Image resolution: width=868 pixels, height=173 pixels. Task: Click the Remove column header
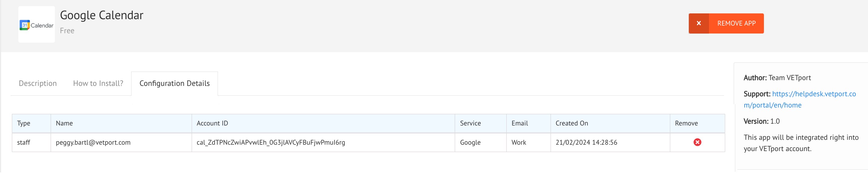(697, 124)
